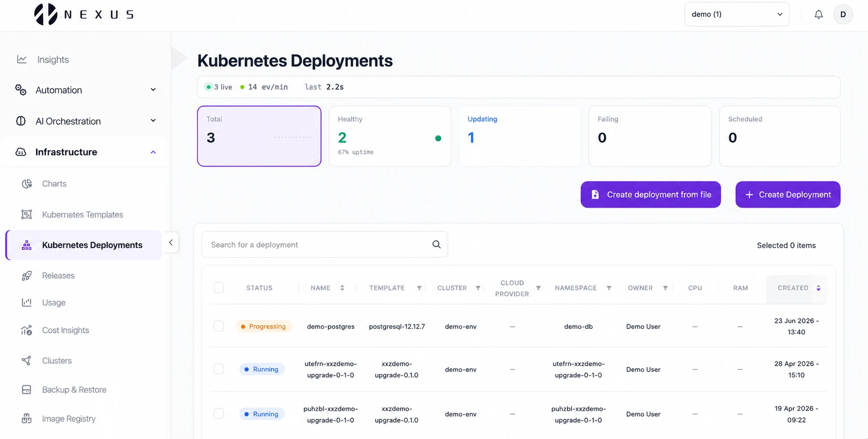The height and width of the screenshot is (439, 868).
Task: Select the Failing status card
Action: 650,136
